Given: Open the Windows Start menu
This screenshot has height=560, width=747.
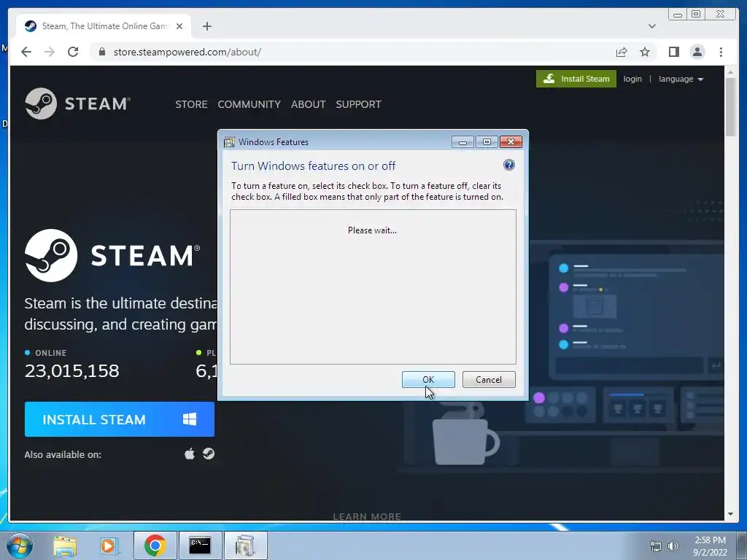Looking at the screenshot, I should tap(20, 545).
